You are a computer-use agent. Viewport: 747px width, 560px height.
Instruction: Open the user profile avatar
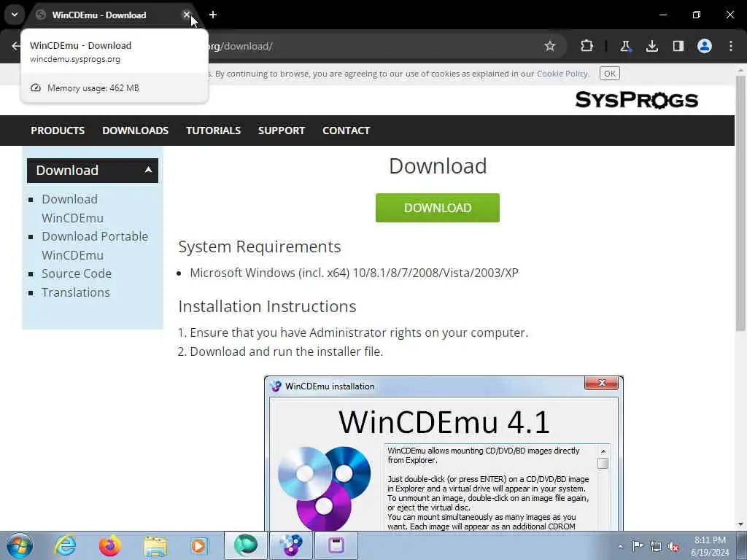tap(705, 46)
